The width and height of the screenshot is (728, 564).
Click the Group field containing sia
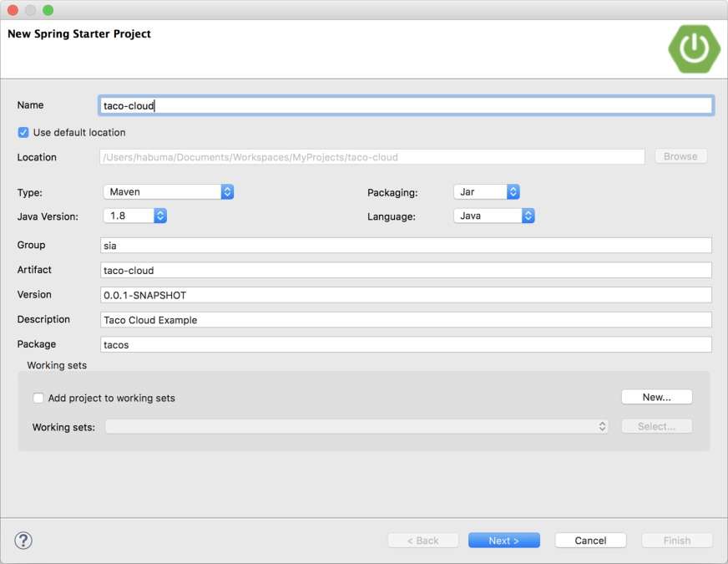click(x=406, y=246)
